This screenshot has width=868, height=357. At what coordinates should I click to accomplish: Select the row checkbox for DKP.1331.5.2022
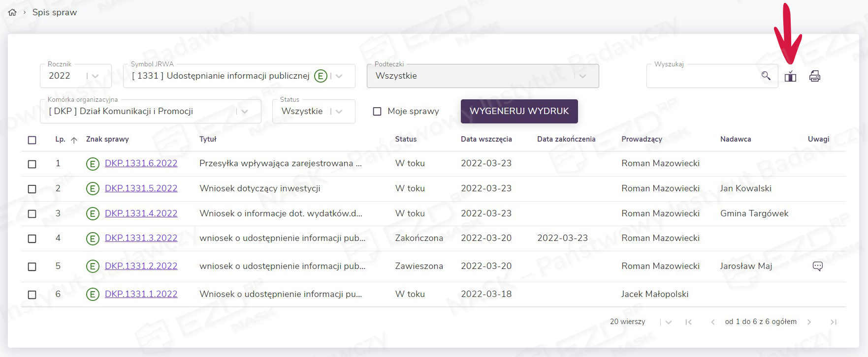[x=32, y=189]
